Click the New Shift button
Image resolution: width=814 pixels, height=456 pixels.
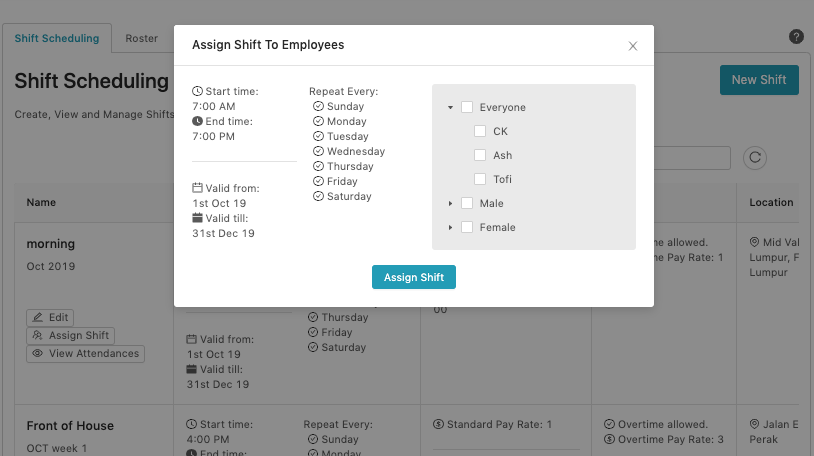click(x=759, y=80)
